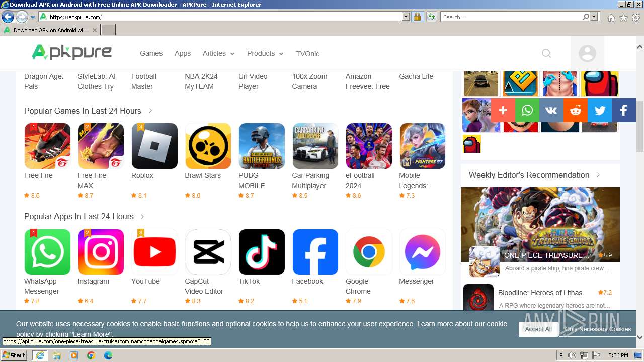Screen dimensions: 644x362
Task: Open the Mobile Legends game icon
Action: 423,146
